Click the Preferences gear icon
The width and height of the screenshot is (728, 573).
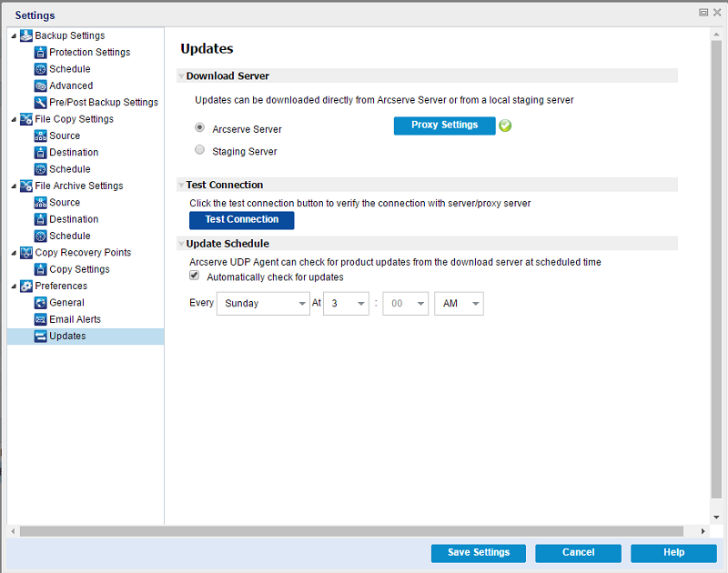[26, 286]
